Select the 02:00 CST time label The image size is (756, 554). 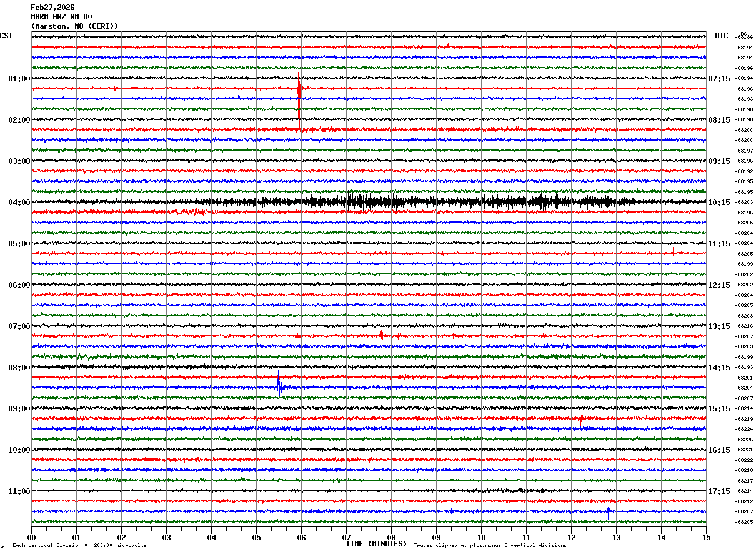pos(19,119)
